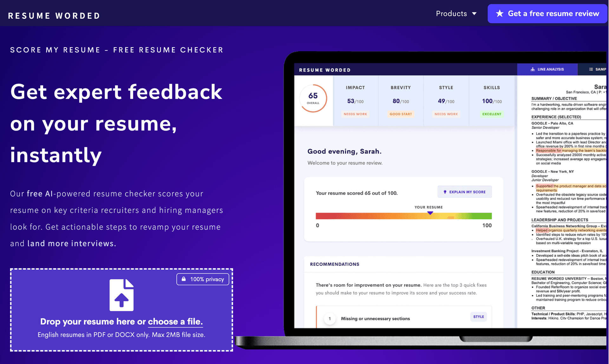Click the Skills score icon
Viewport: 609px width, 364px height.
click(491, 100)
